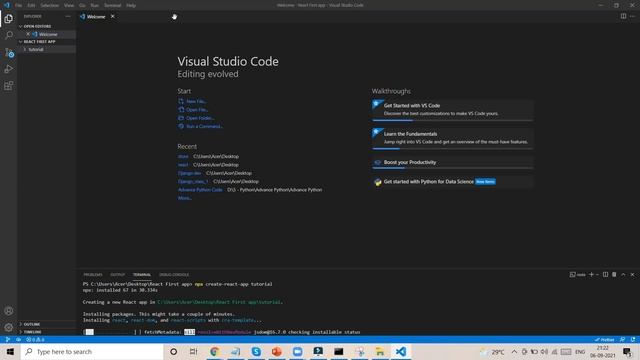Image resolution: width=640 pixels, height=360 pixels.
Task: Open Google Chrome from the taskbar
Action: (214, 351)
